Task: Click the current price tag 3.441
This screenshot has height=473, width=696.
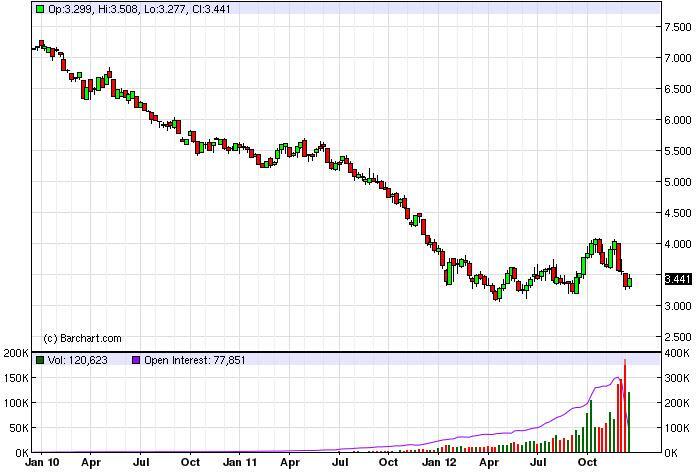Action: 676,279
